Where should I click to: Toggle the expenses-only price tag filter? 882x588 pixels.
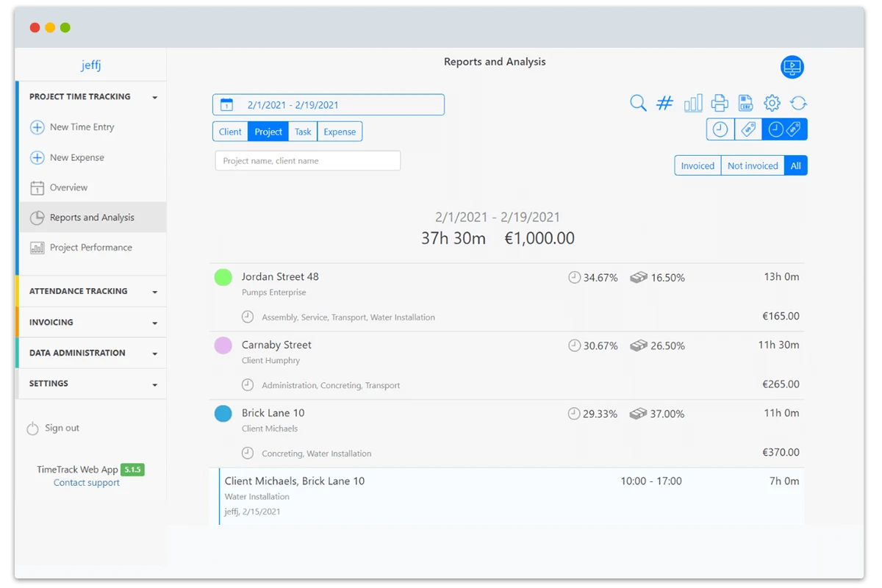[748, 129]
